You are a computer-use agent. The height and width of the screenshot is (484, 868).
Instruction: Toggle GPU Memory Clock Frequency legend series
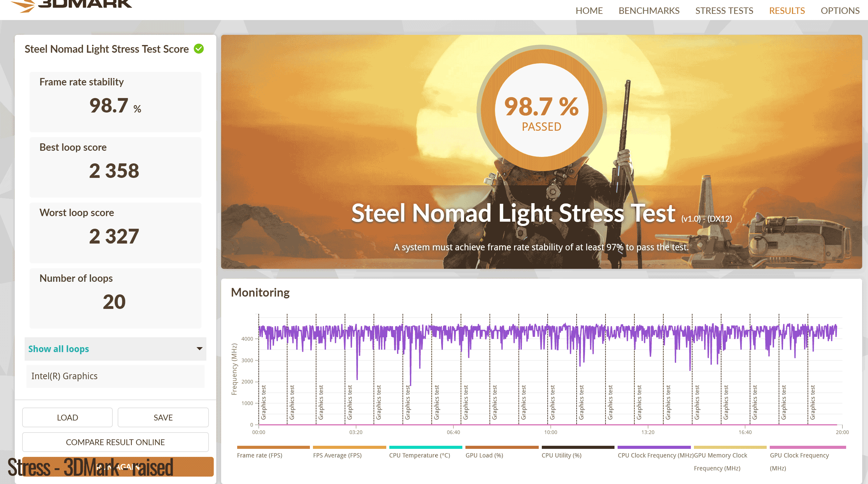click(x=730, y=459)
